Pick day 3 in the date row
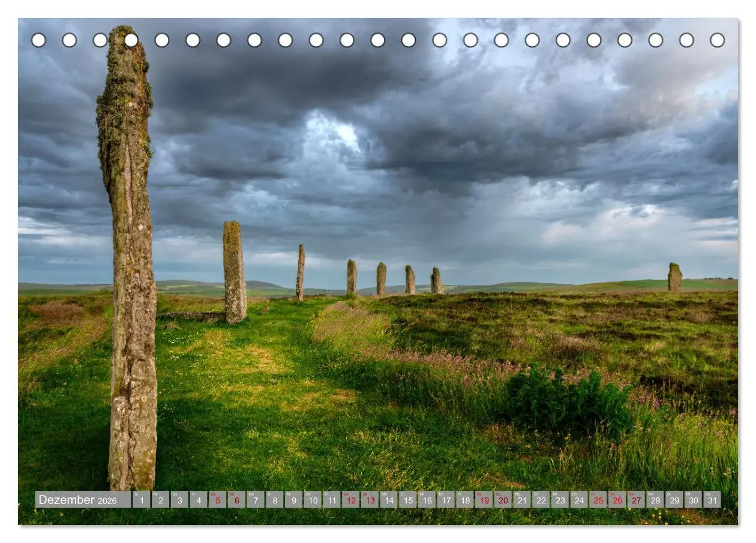This screenshot has height=543, width=756. point(179,500)
